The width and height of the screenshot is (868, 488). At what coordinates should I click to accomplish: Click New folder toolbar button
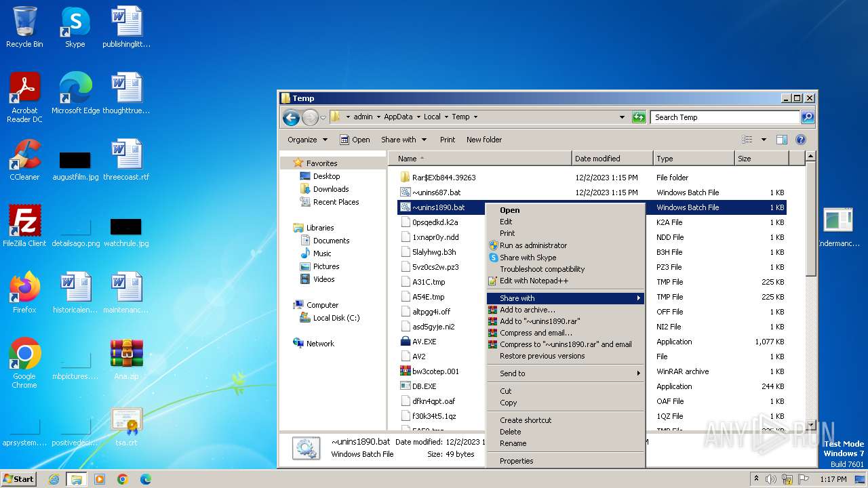tap(484, 140)
